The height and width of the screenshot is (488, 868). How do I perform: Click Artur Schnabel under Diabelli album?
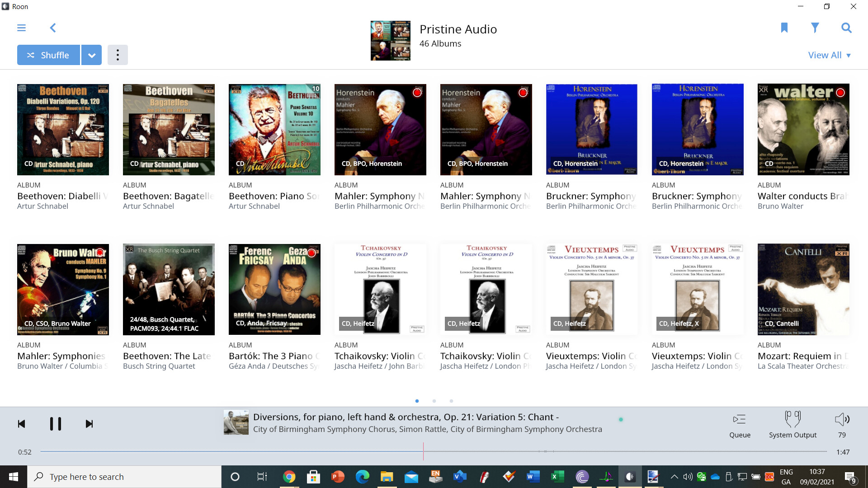click(x=42, y=206)
